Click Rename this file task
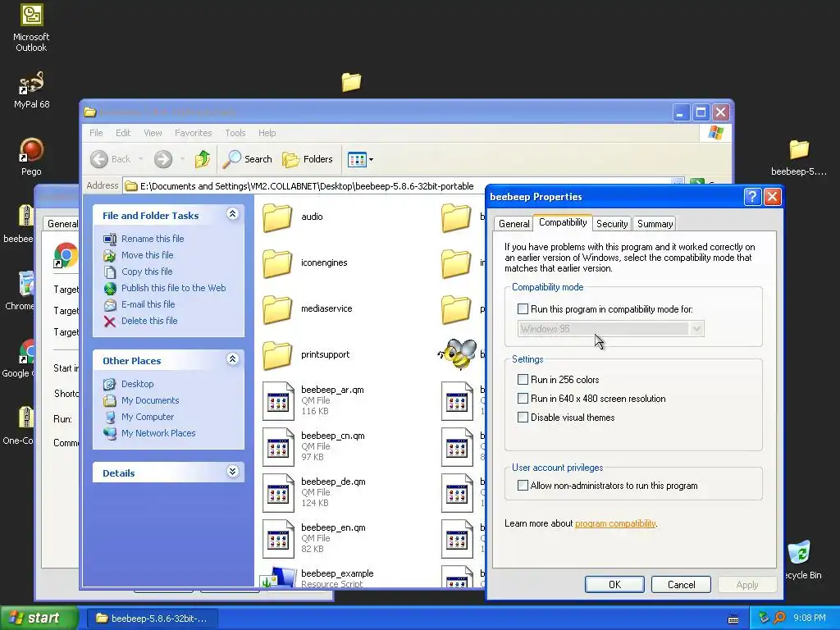The height and width of the screenshot is (630, 840). 153,239
